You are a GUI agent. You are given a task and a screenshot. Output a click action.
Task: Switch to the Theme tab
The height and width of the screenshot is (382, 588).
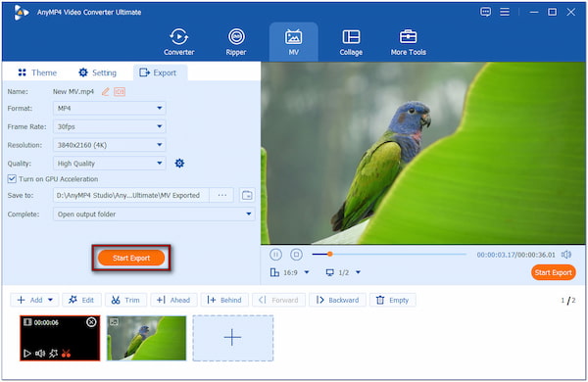37,72
